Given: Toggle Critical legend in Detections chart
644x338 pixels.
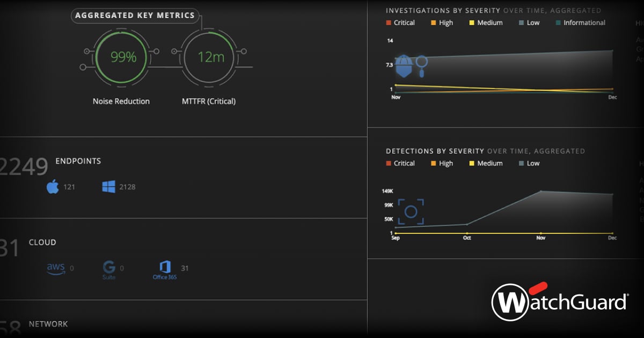Looking at the screenshot, I should coord(400,163).
